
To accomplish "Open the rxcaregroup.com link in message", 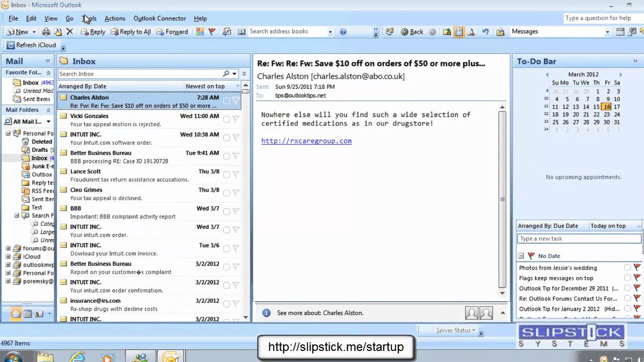I will pyautogui.click(x=306, y=141).
